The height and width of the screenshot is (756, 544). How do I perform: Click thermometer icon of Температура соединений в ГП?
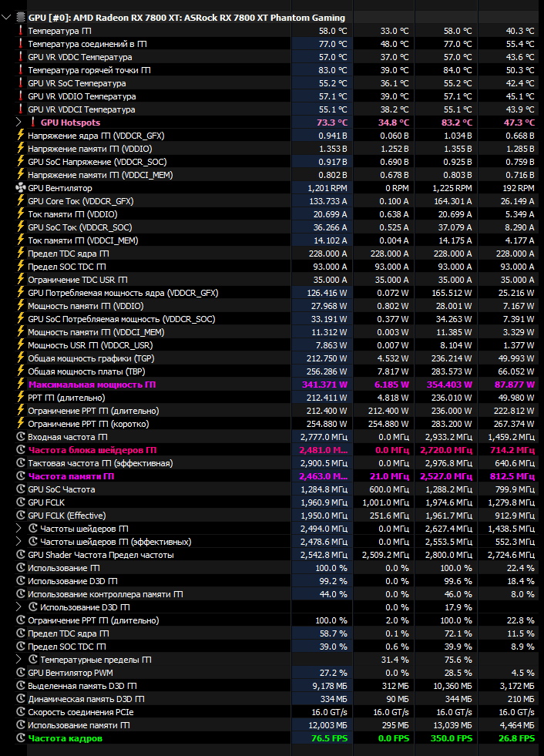(21, 44)
